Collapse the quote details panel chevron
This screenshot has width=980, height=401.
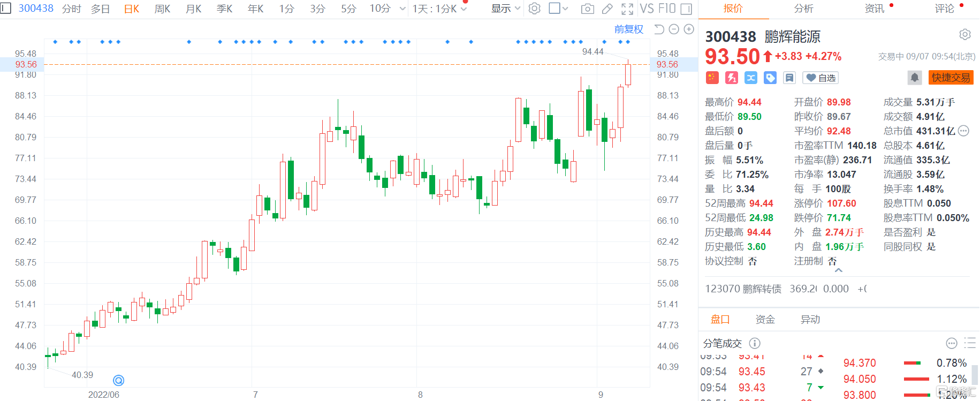pos(839,270)
